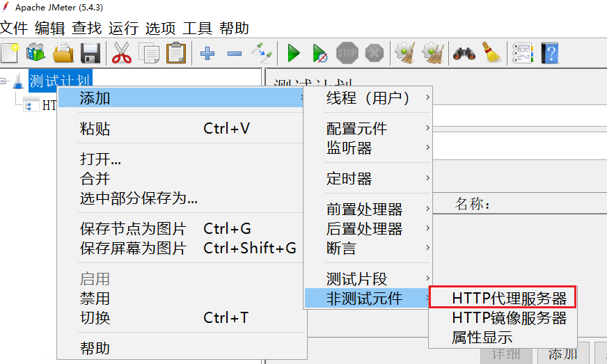Expand the 测试片段 submenu
607x364 pixels.
pyautogui.click(x=368, y=279)
